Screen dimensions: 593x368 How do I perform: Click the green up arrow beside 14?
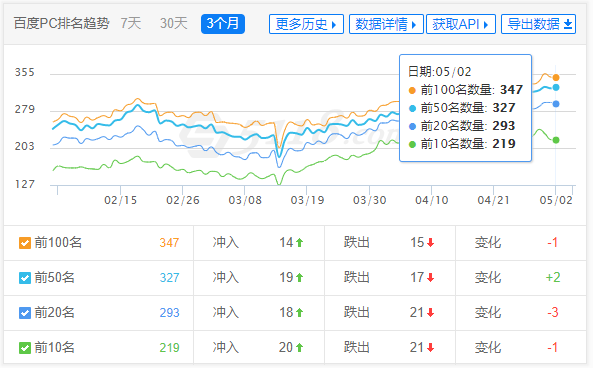click(x=300, y=242)
